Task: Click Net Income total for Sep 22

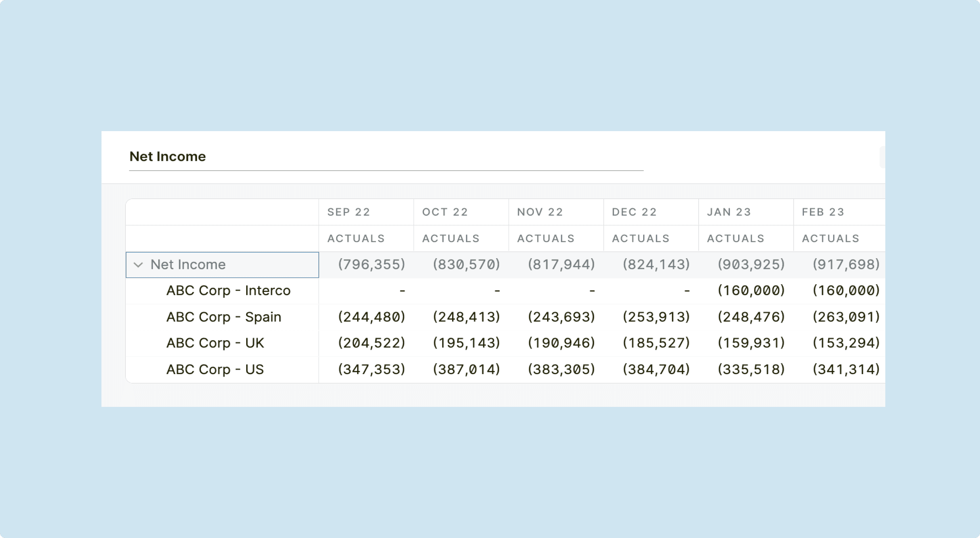Action: pos(371,265)
